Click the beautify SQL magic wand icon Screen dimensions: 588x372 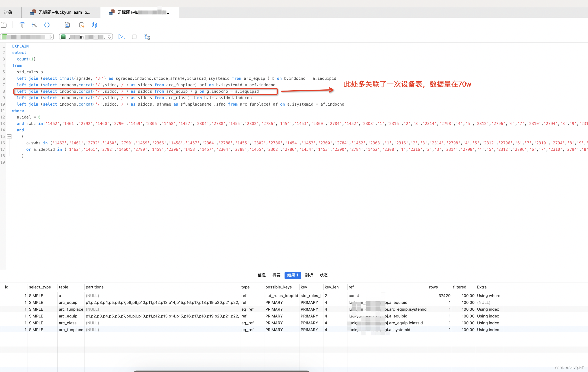34,25
